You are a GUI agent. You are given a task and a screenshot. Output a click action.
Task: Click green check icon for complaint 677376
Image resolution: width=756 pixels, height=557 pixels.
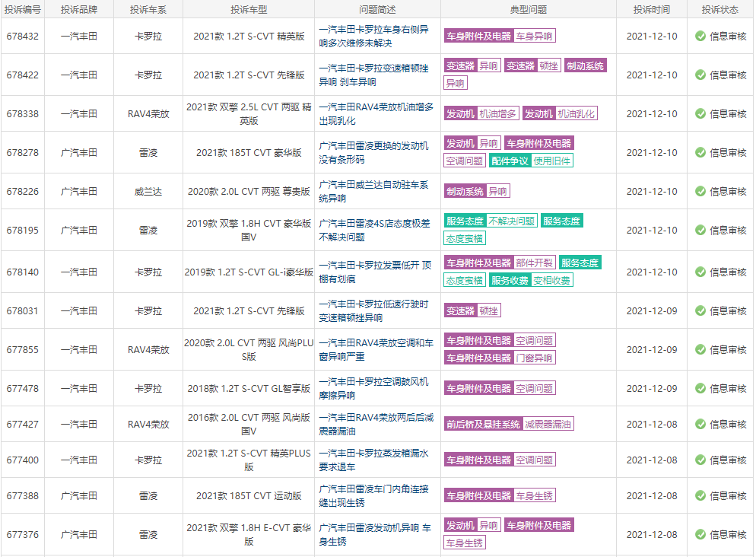700,534
